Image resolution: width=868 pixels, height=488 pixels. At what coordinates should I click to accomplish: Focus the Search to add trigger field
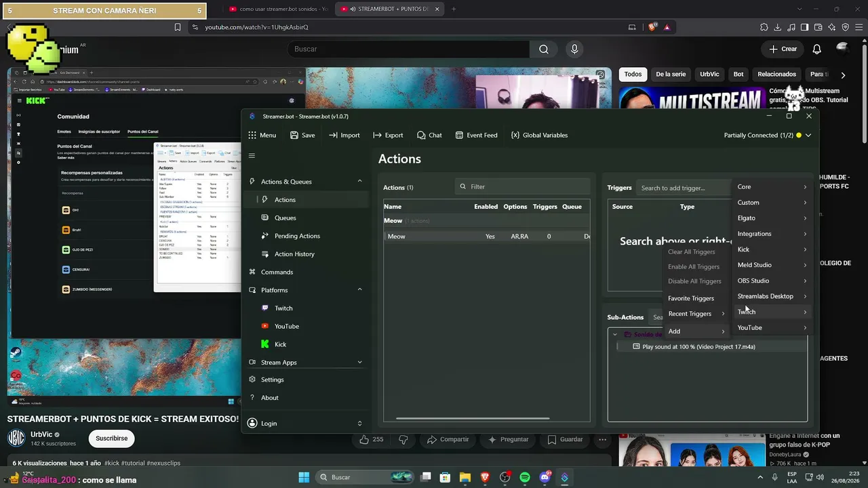pos(685,188)
